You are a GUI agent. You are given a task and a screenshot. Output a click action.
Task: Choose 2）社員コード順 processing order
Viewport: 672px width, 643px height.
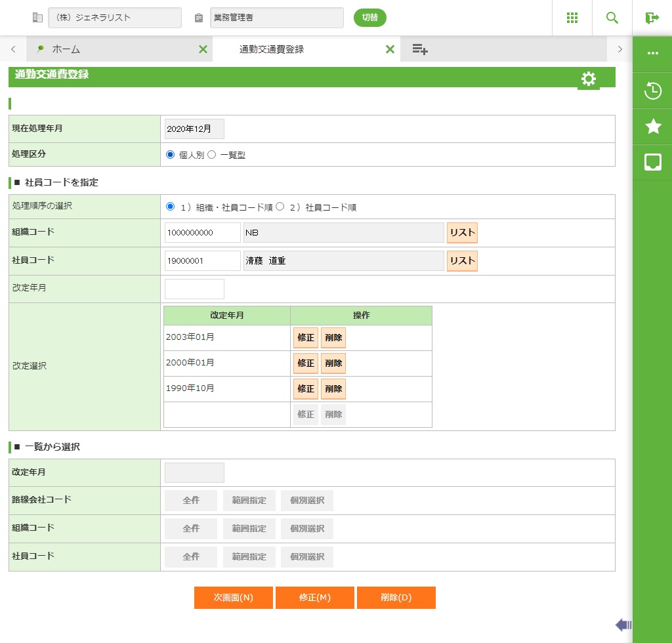coord(280,207)
